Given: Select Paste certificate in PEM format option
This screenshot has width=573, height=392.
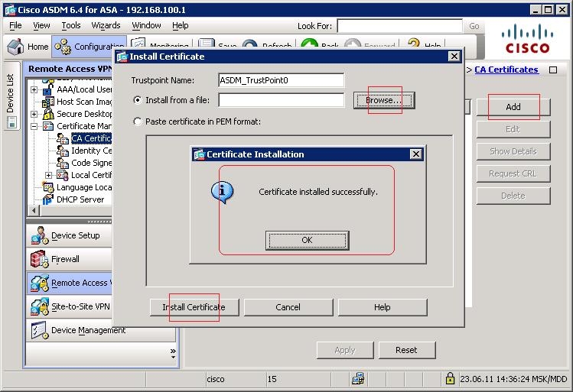Looking at the screenshot, I should coord(138,121).
